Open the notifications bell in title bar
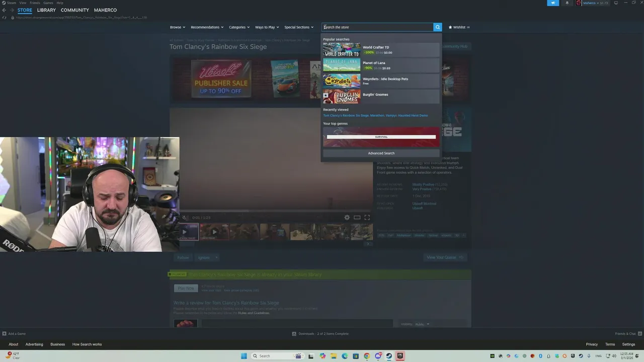This screenshot has width=644, height=362. pos(567,3)
